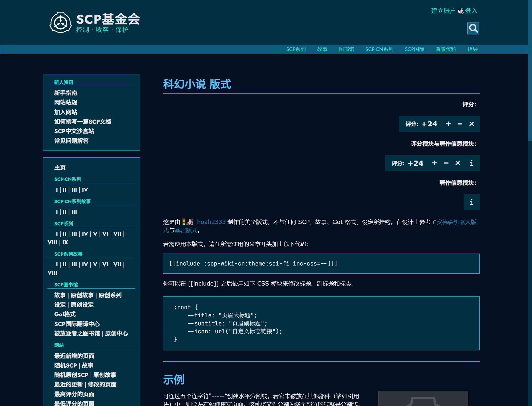
Task: Open GoI格式 in the sidebar
Action: (65, 314)
